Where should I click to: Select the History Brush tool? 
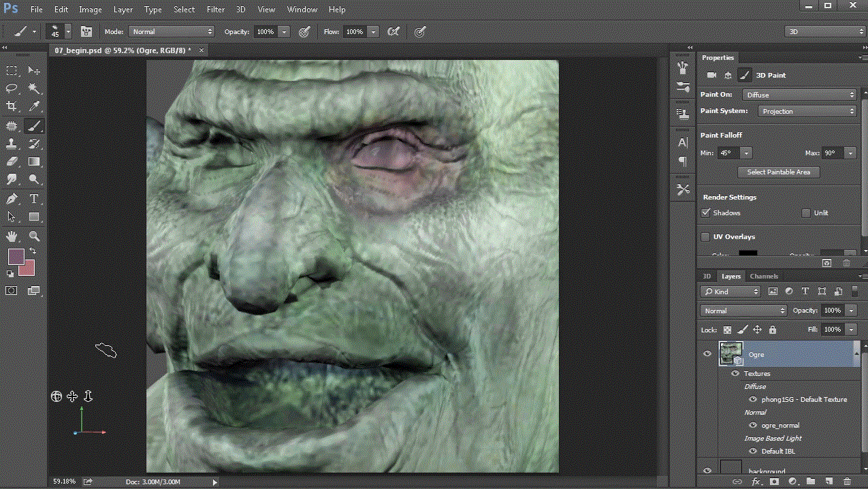pos(34,144)
